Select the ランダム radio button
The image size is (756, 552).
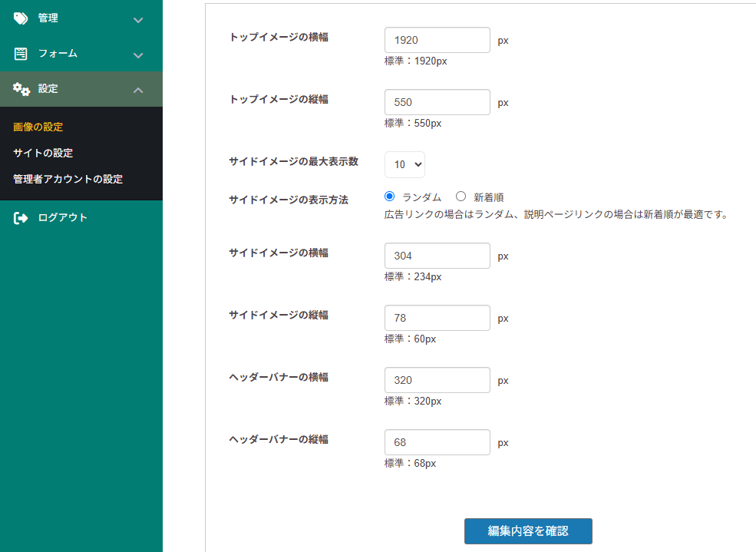pyautogui.click(x=390, y=197)
